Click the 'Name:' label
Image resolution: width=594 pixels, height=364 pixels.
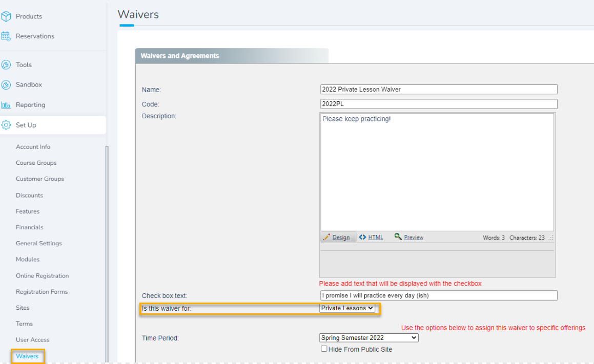click(151, 90)
